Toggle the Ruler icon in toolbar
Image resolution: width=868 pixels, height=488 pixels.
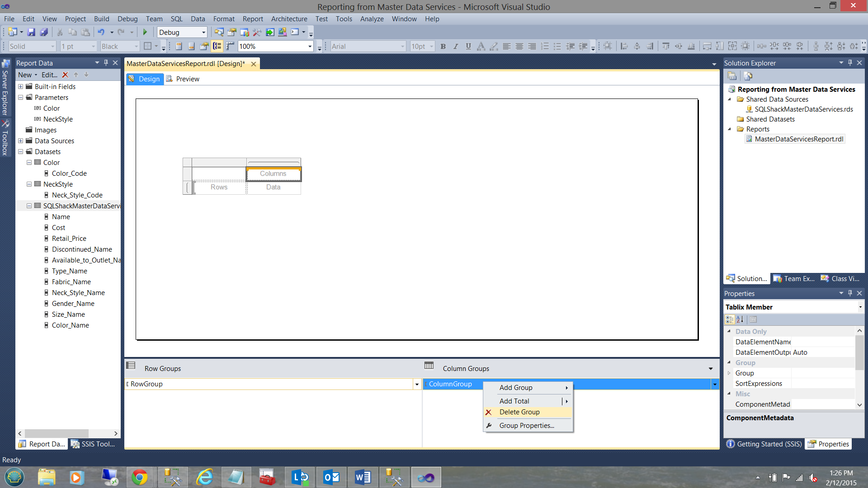coord(230,46)
